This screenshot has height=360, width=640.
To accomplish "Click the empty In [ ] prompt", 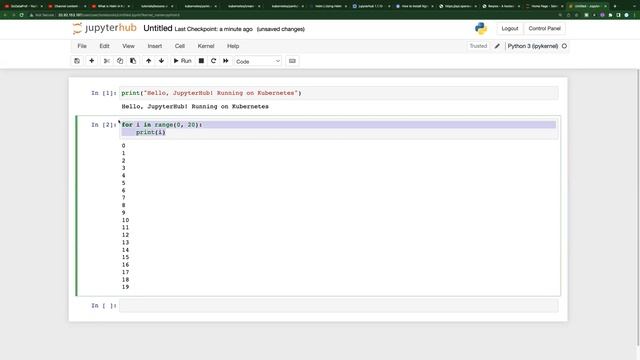I will (104, 306).
